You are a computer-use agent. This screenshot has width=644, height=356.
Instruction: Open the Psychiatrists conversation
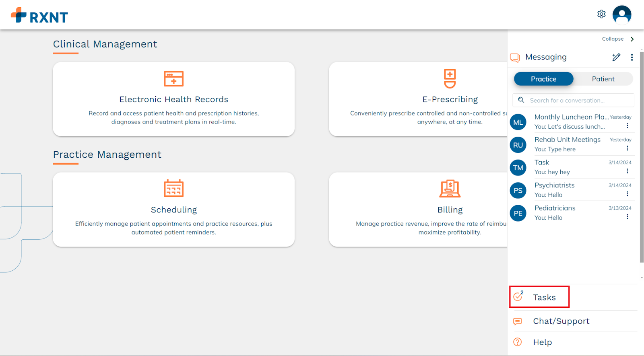(572, 190)
